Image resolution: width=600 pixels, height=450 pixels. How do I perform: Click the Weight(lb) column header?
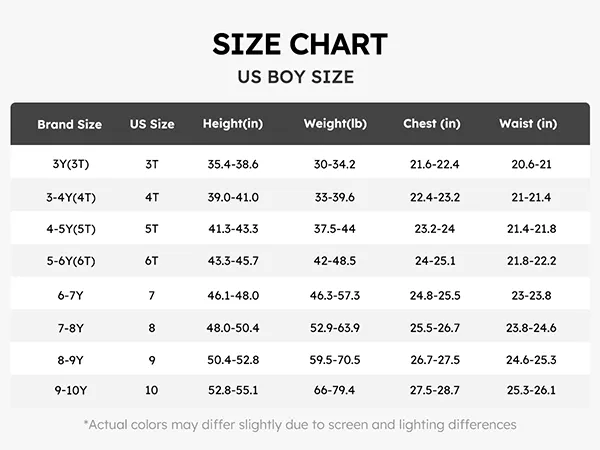(335, 125)
